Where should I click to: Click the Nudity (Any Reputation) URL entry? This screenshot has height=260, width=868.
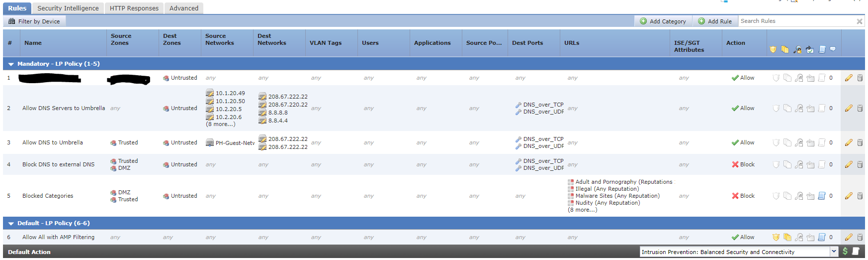604,203
